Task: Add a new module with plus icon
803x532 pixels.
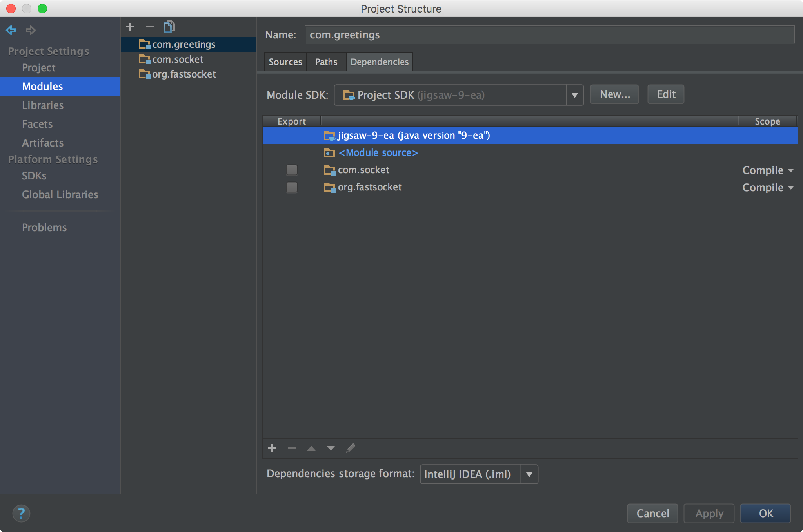Action: coord(130,27)
